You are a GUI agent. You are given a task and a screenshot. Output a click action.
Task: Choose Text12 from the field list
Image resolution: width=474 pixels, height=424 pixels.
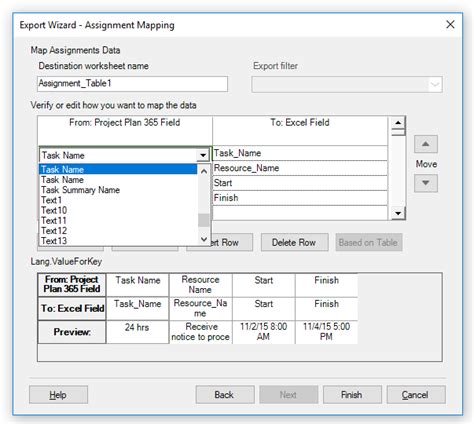(x=118, y=231)
